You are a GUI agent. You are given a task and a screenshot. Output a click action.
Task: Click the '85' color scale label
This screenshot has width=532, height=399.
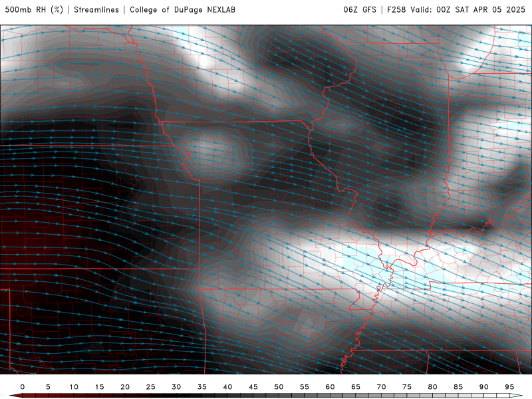pos(458,387)
